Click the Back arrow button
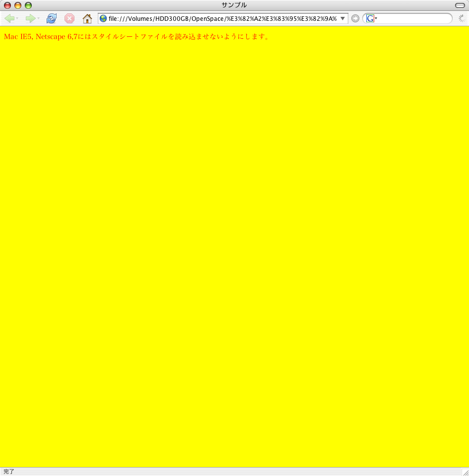Screen dimensions: 469x476 9,19
